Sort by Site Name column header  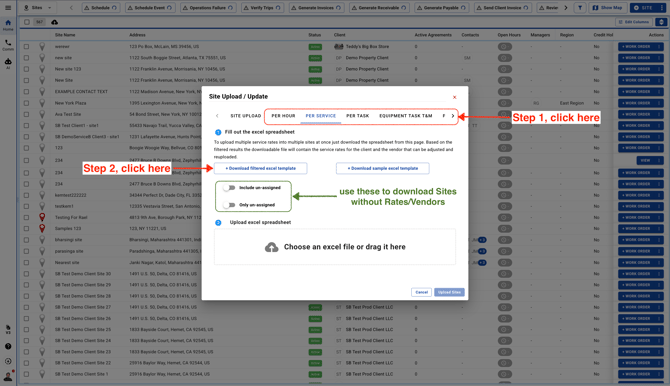pos(65,35)
